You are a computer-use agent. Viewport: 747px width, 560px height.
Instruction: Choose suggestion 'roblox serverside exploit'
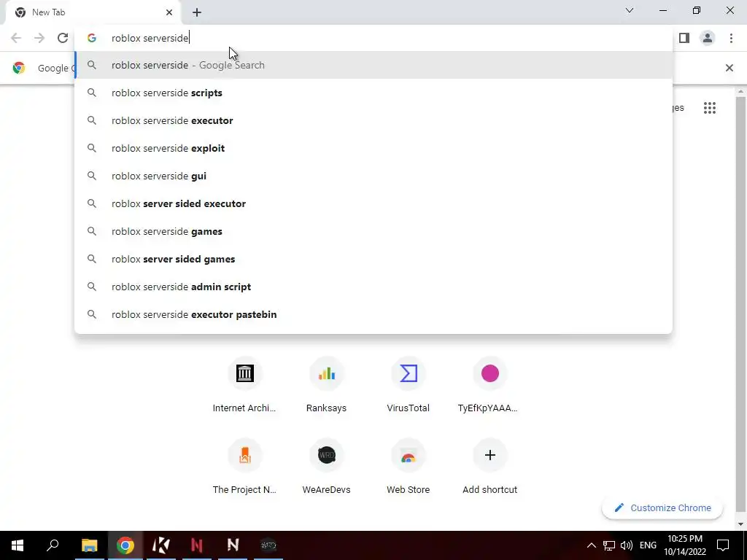[x=373, y=148]
